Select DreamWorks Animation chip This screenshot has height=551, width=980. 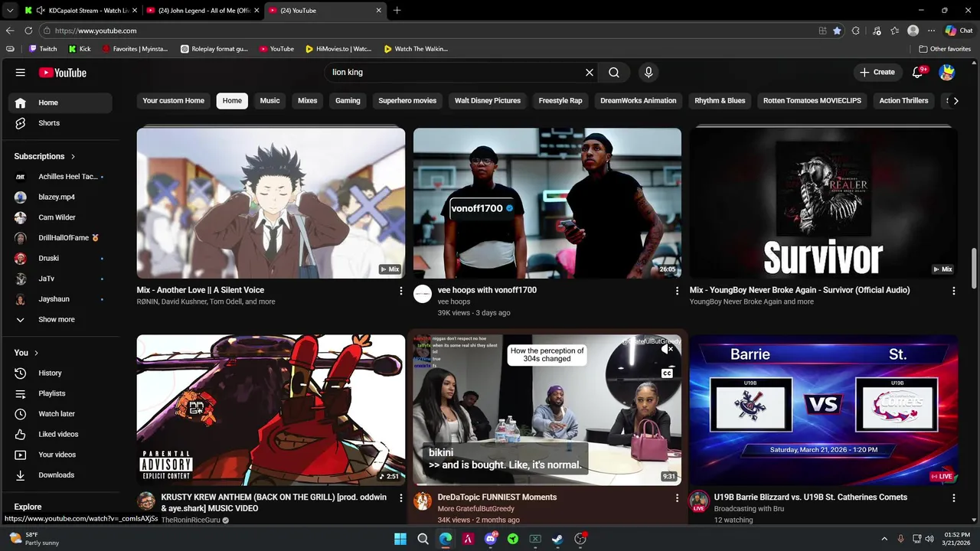click(x=639, y=100)
